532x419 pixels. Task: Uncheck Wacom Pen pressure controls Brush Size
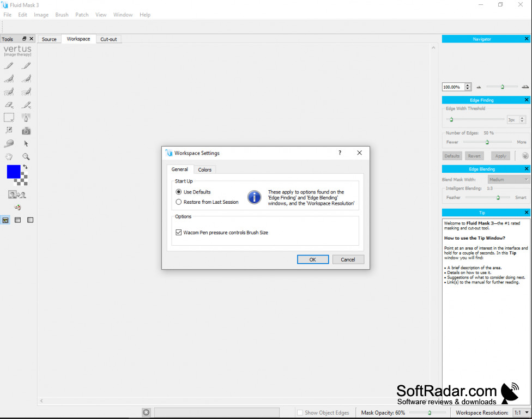(178, 233)
